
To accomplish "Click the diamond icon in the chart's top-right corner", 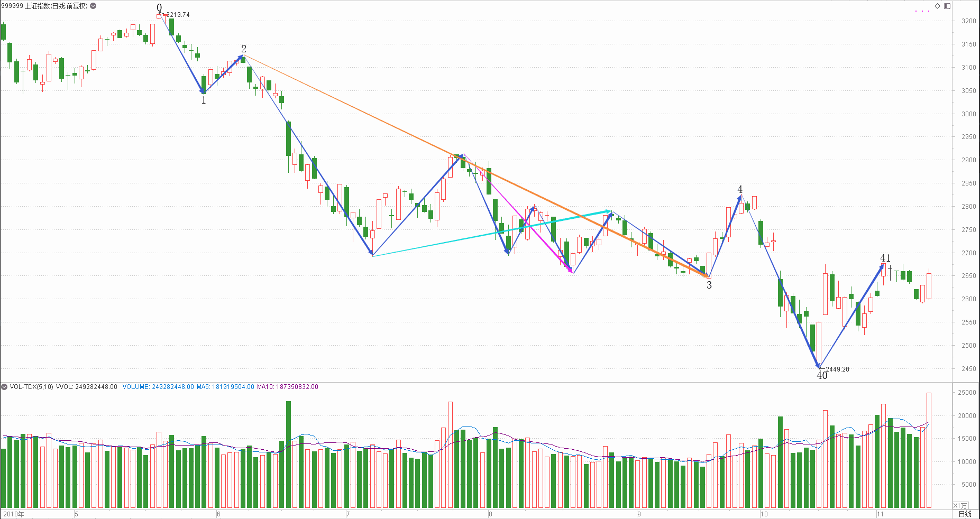I will point(938,6).
